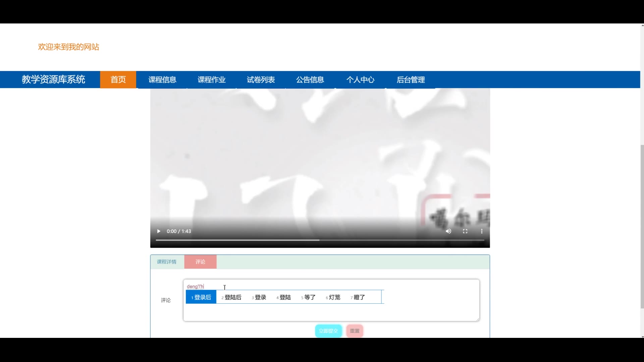Click 重置 reset button

(355, 331)
